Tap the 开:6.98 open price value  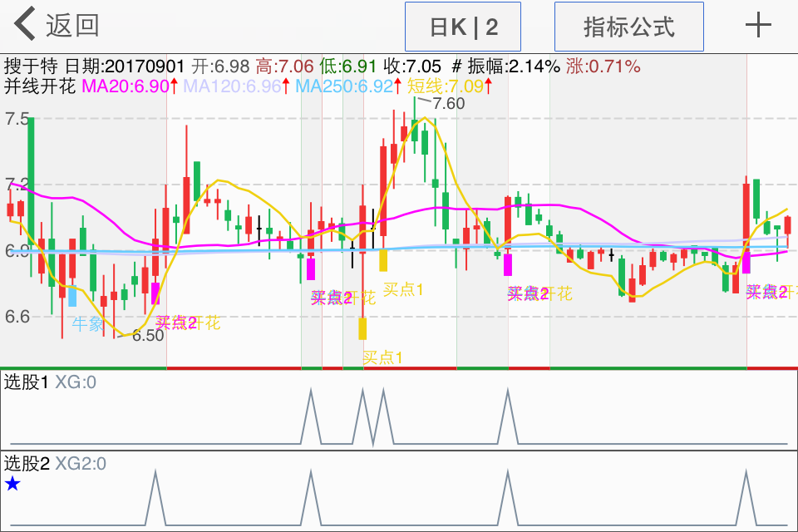point(220,66)
